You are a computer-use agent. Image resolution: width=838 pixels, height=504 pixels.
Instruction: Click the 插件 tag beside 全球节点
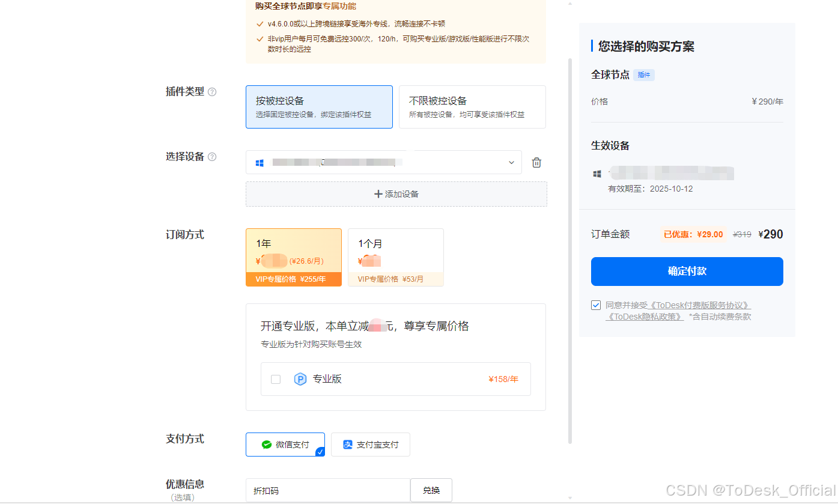(644, 75)
